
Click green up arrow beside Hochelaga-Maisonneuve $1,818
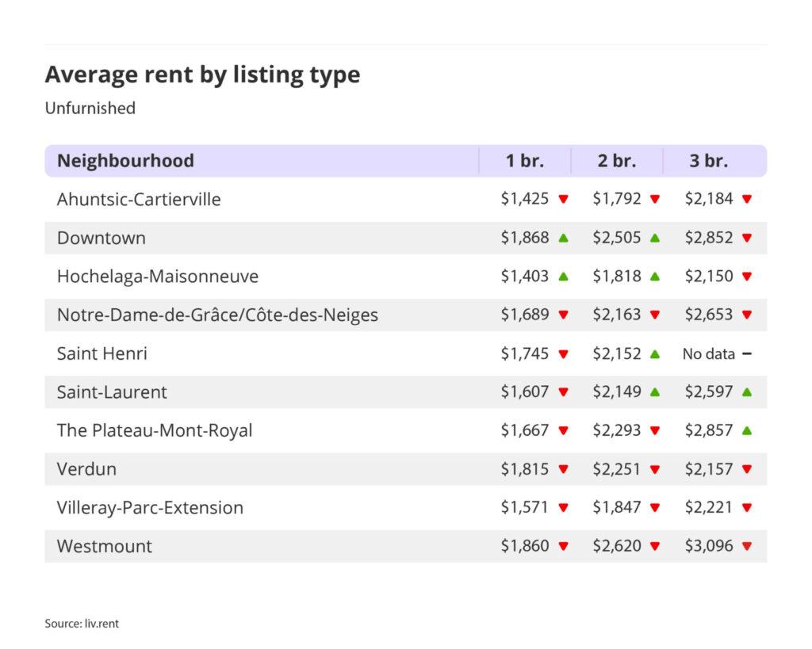(655, 277)
